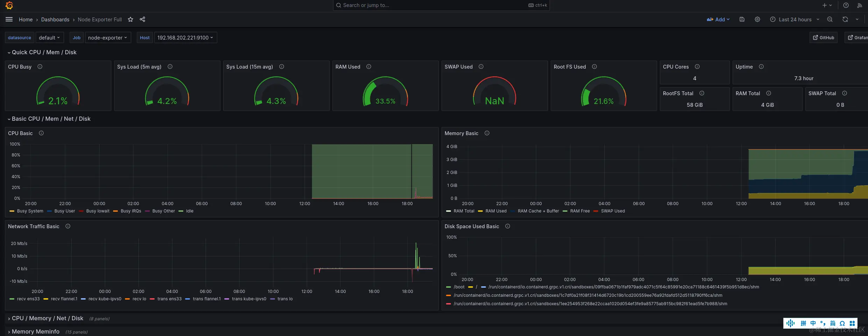Image resolution: width=868 pixels, height=336 pixels.
Task: Show CPU Cores info icon
Action: [697, 66]
